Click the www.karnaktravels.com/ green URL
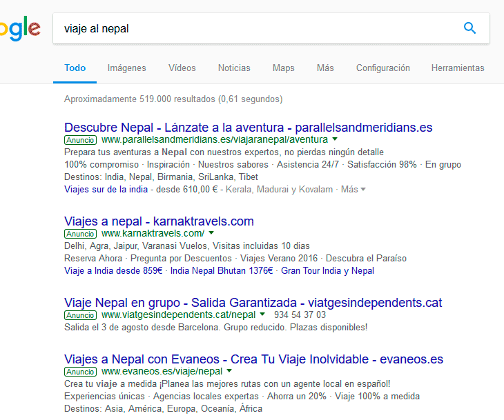The width and height of the screenshot is (504, 420). 153,233
